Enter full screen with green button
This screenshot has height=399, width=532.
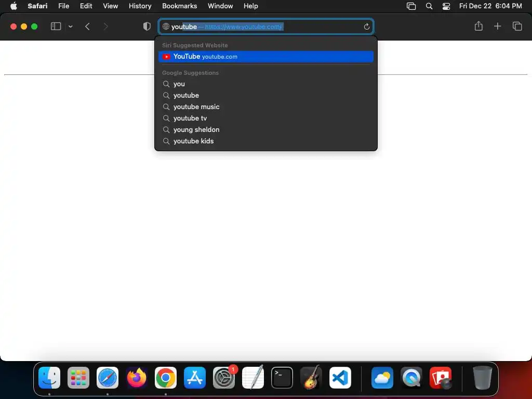coord(34,26)
